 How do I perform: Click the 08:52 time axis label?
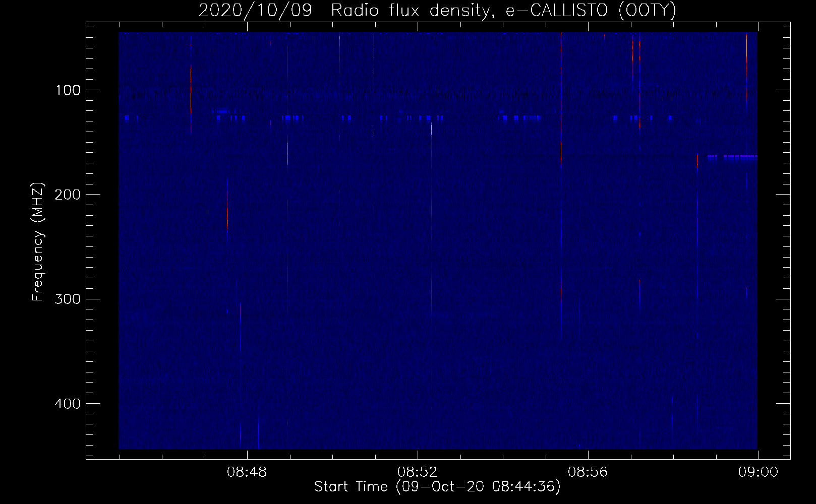pyautogui.click(x=417, y=472)
